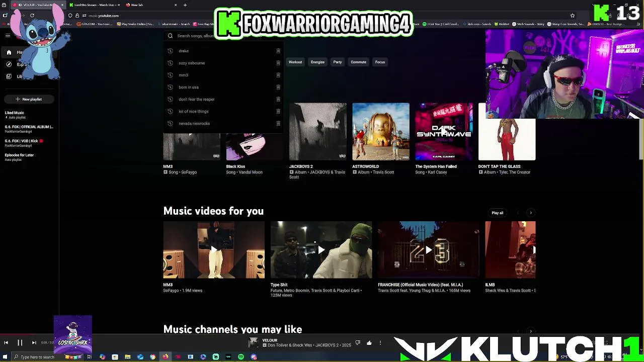Reload the page with browser refresh icon
This screenshot has height=362, width=644.
(x=32, y=16)
